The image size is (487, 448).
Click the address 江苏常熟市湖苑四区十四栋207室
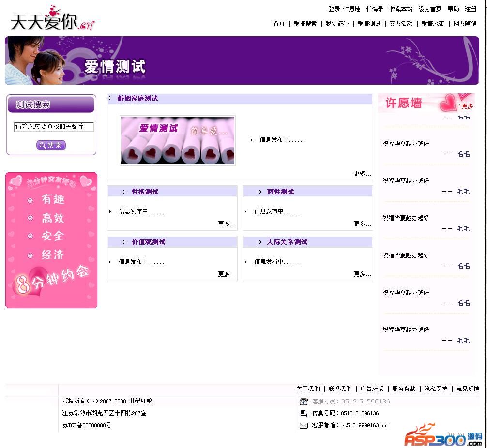click(x=104, y=413)
